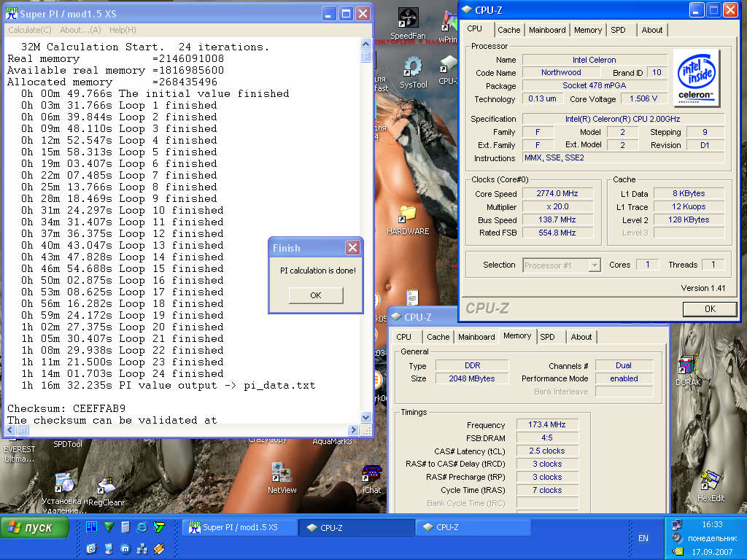The width and height of the screenshot is (747, 560).
Task: Click the Specification Intel Celeron 2.00GHz field
Action: pyautogui.click(x=623, y=119)
